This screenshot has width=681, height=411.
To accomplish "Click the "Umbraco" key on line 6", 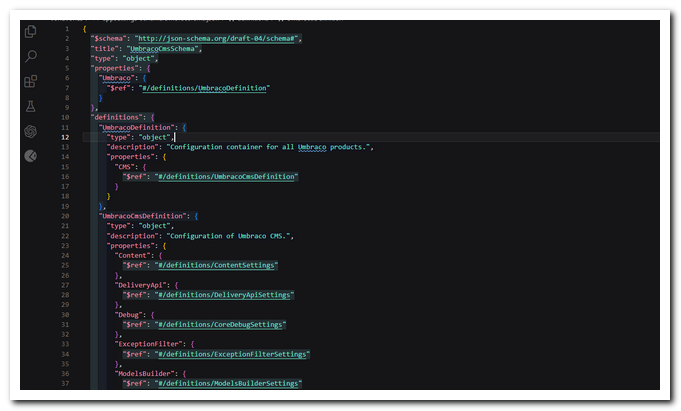I will [116, 78].
